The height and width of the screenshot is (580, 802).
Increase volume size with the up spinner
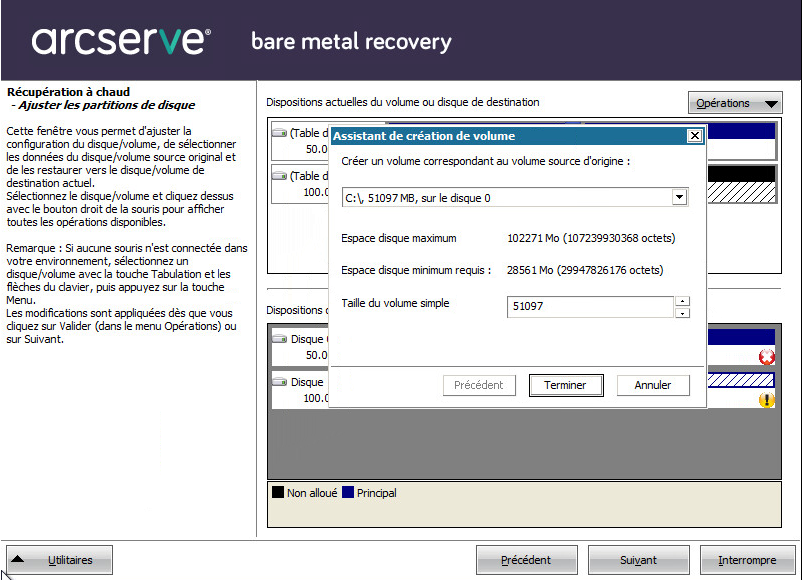point(682,301)
